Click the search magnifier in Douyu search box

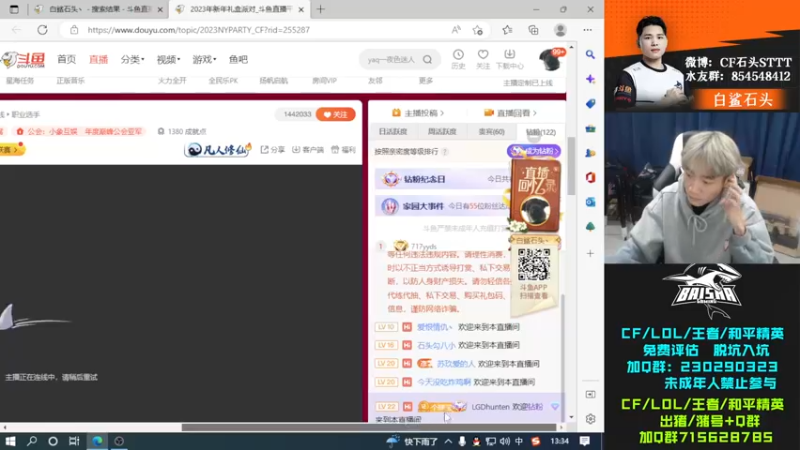(428, 60)
